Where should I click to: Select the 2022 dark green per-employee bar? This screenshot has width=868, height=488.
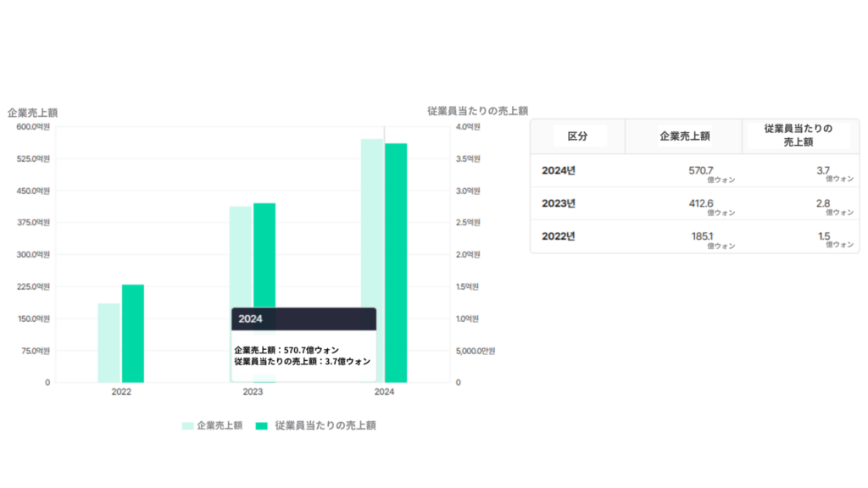click(x=133, y=333)
